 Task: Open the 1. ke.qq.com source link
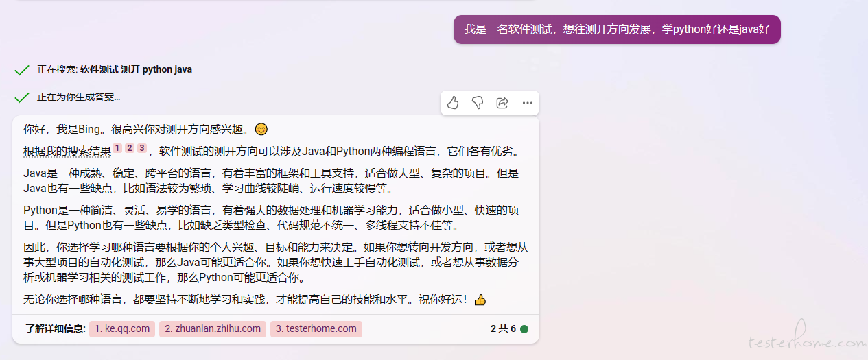122,328
